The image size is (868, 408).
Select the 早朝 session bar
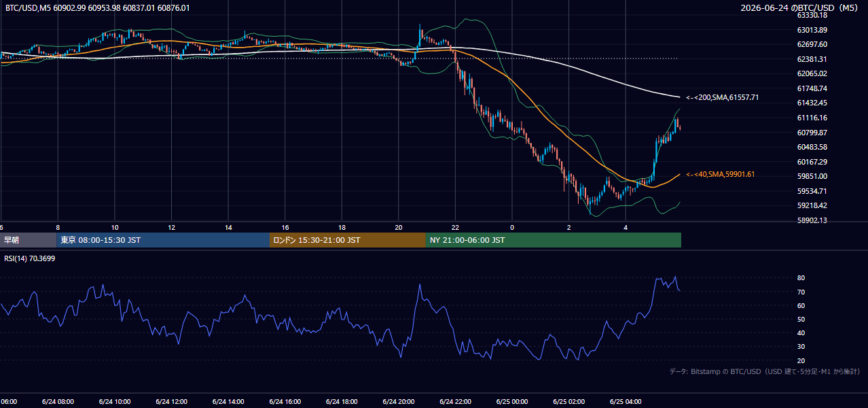coord(29,240)
